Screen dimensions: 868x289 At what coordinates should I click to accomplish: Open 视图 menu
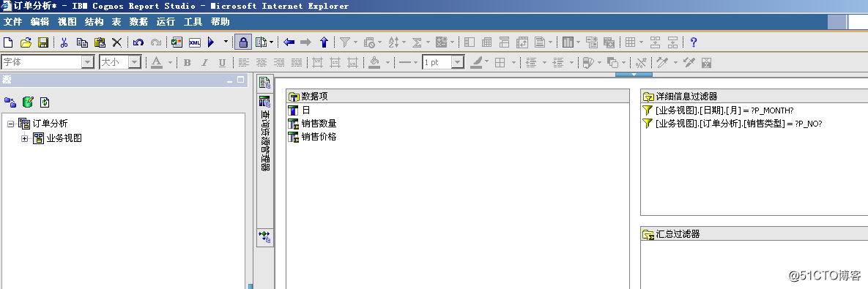coord(67,22)
